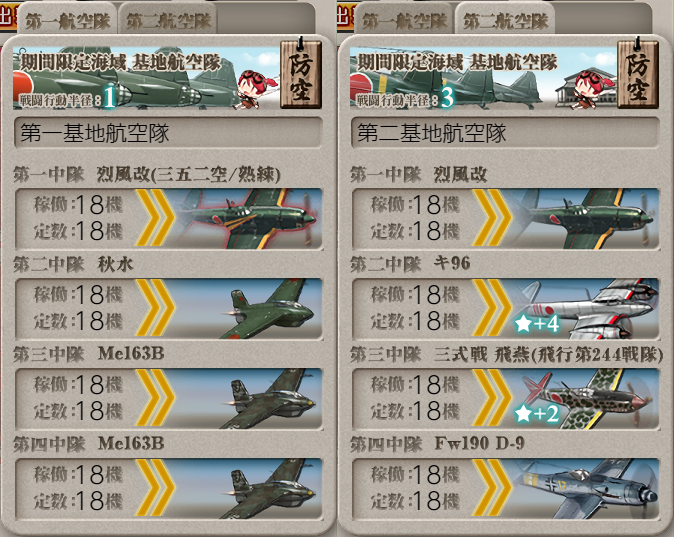Select the left panel's third squadron Me163B
674x537 pixels.
tap(168, 398)
